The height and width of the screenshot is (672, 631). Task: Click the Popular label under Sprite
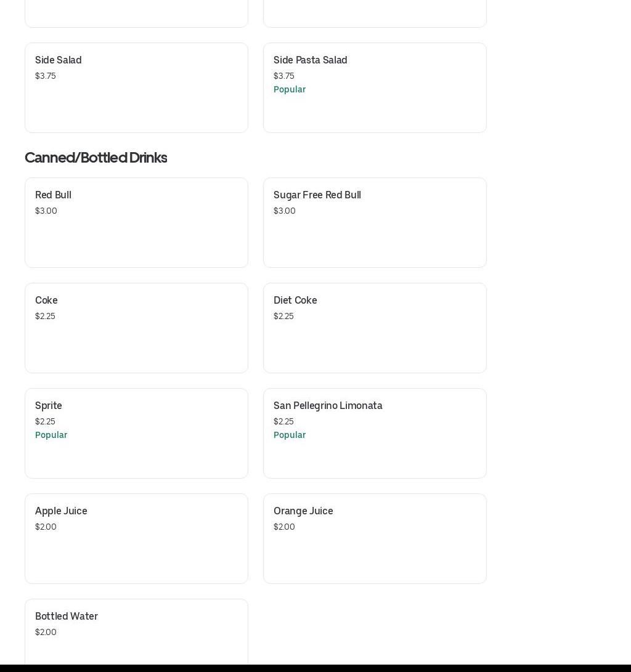[51, 435]
